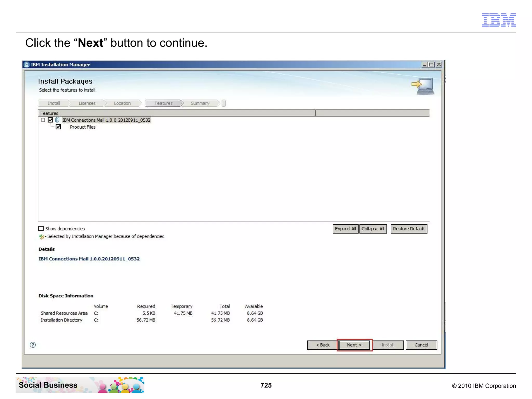Screen dimensions: 532x399
Task: Click the IBM Connections Mail package icon
Action: (x=57, y=120)
